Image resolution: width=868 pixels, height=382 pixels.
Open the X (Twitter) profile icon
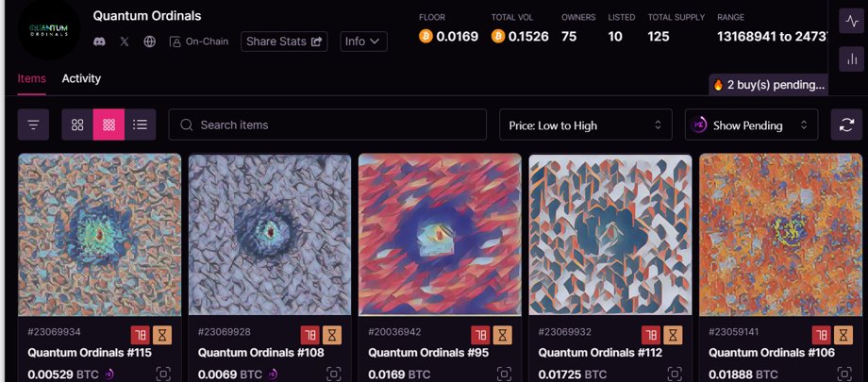tap(124, 42)
